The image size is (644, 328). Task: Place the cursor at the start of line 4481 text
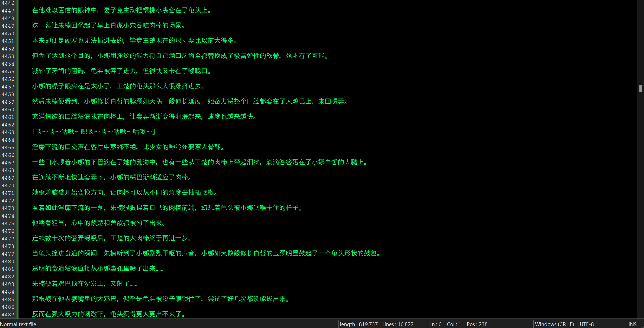tap(33, 269)
